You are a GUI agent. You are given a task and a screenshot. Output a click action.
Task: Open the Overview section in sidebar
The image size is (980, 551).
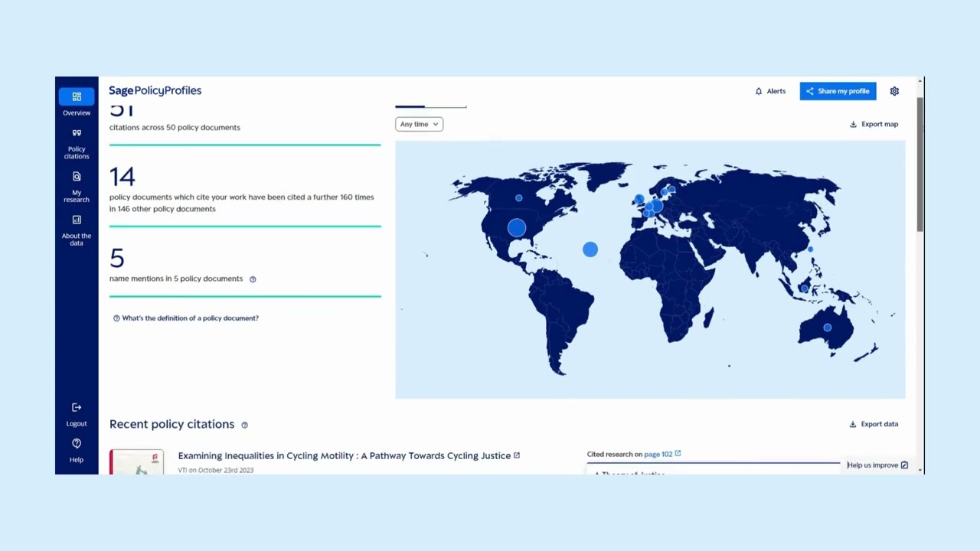pyautogui.click(x=77, y=102)
